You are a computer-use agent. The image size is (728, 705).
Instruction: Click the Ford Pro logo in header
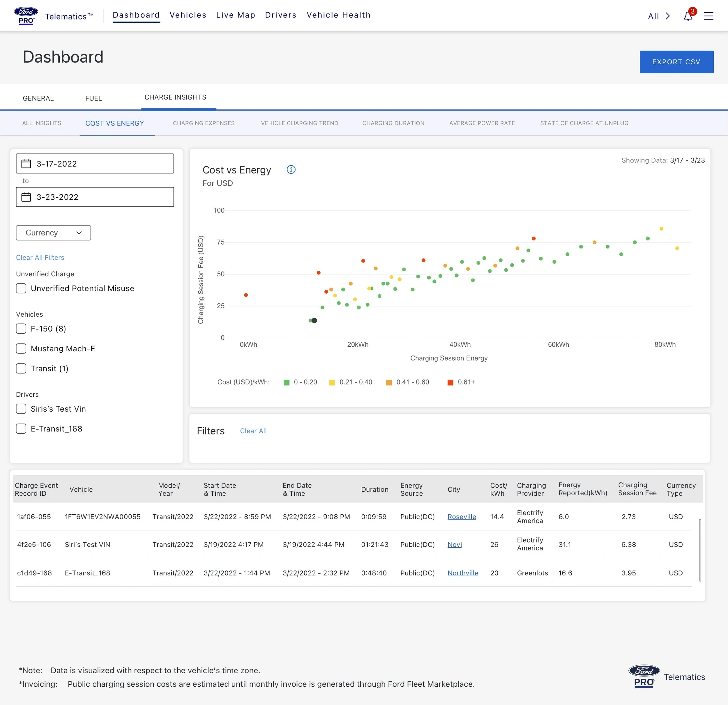pyautogui.click(x=26, y=16)
